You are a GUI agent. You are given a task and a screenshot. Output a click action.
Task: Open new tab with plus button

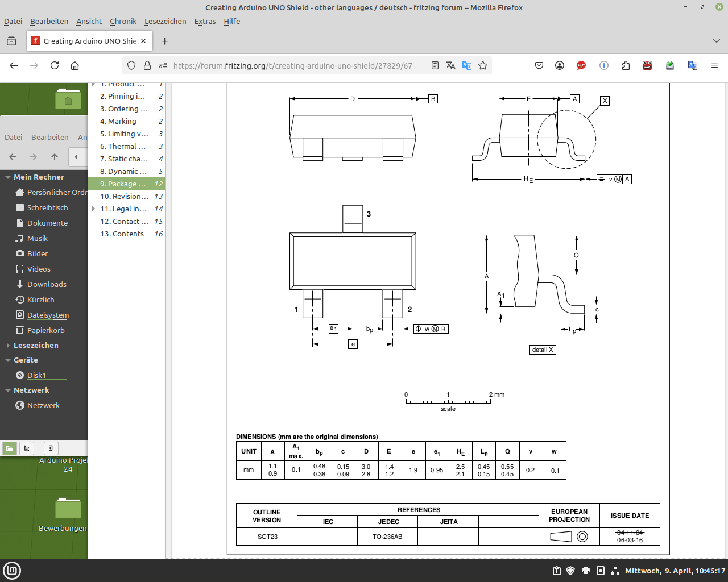(165, 41)
